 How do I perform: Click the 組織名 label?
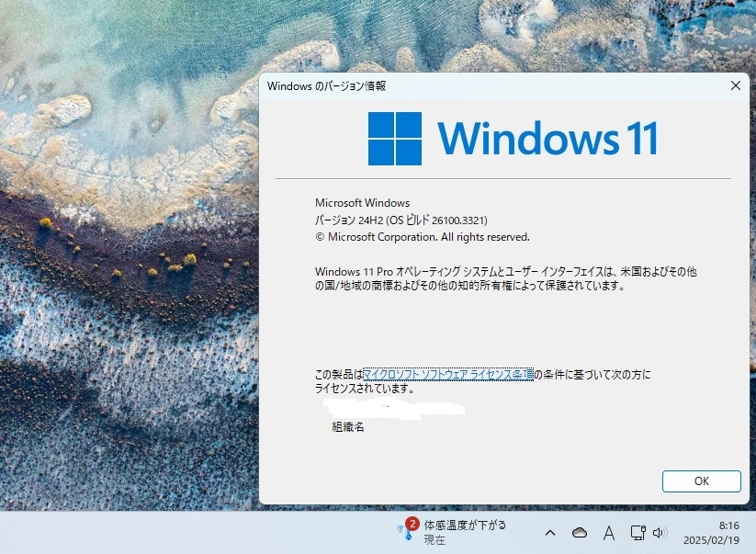347,426
